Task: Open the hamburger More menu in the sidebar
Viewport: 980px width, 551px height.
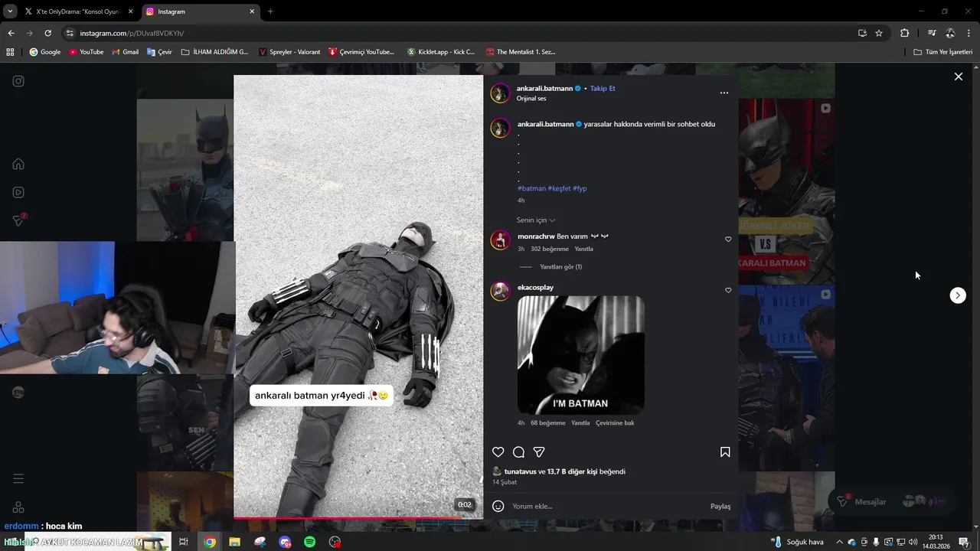Action: point(18,478)
